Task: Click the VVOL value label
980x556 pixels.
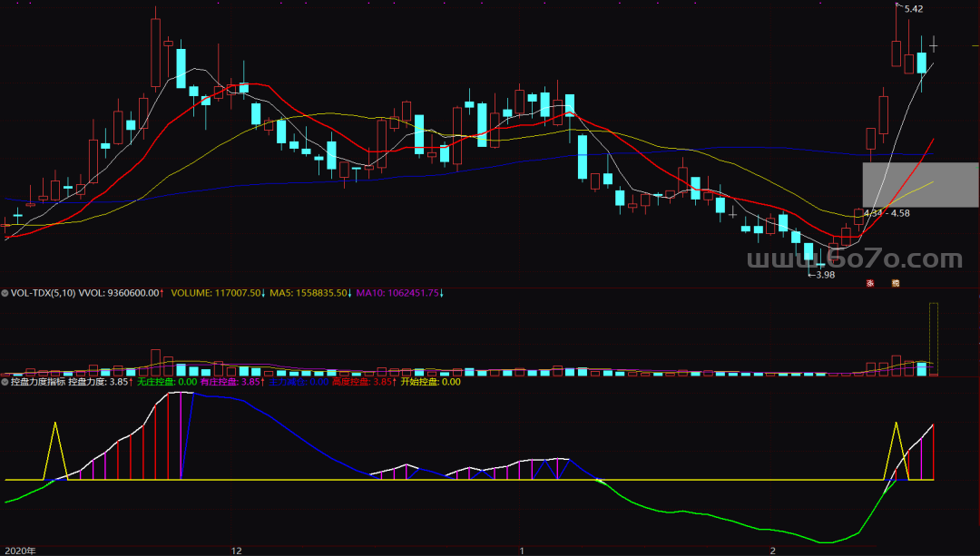Action: pyautogui.click(x=122, y=294)
